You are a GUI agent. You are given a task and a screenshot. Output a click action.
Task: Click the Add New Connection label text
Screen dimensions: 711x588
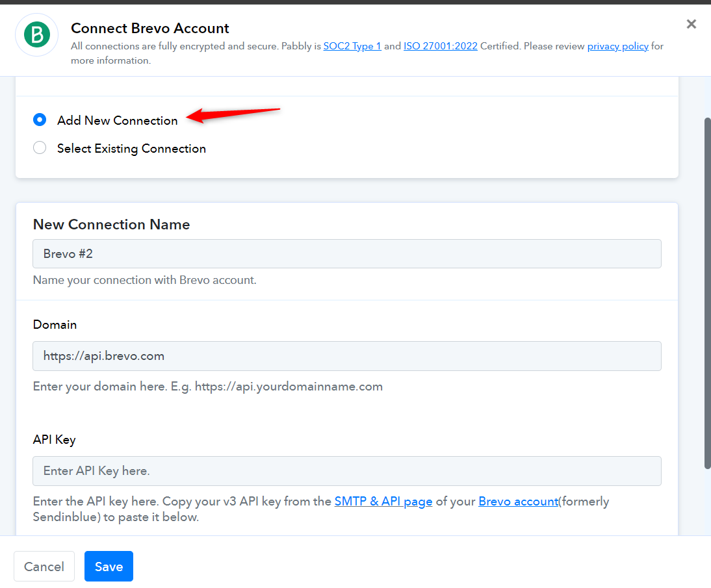118,120
